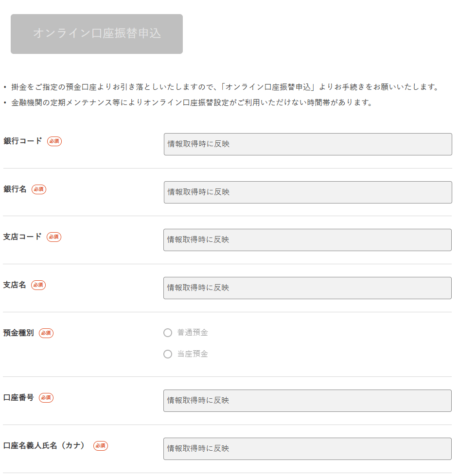Click the 支店名 label text
Image resolution: width=459 pixels, height=476 pixels.
[15, 285]
